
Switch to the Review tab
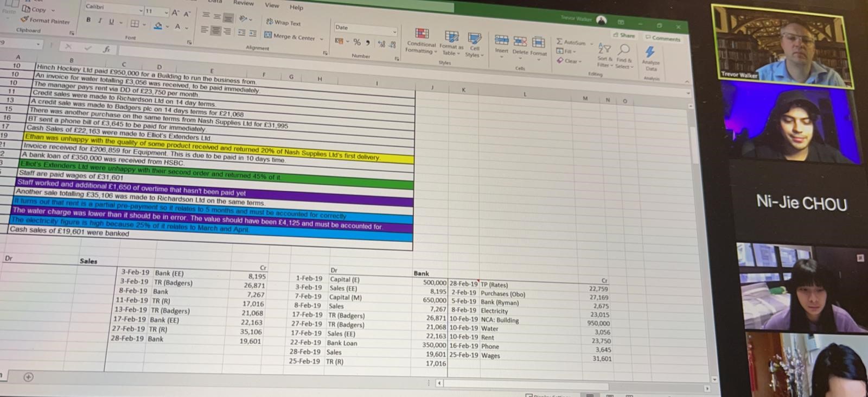pos(244,3)
